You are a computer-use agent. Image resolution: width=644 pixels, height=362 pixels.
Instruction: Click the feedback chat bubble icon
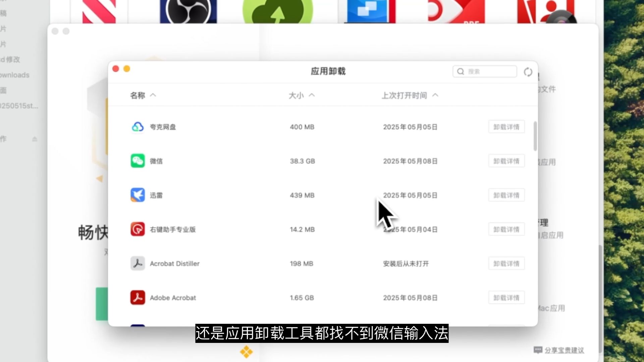click(538, 350)
